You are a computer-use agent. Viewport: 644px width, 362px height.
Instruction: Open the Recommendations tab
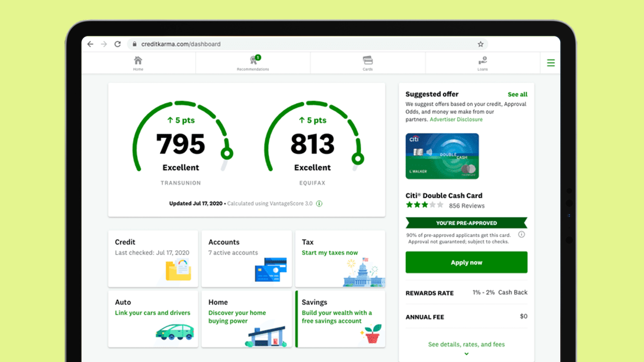point(253,63)
